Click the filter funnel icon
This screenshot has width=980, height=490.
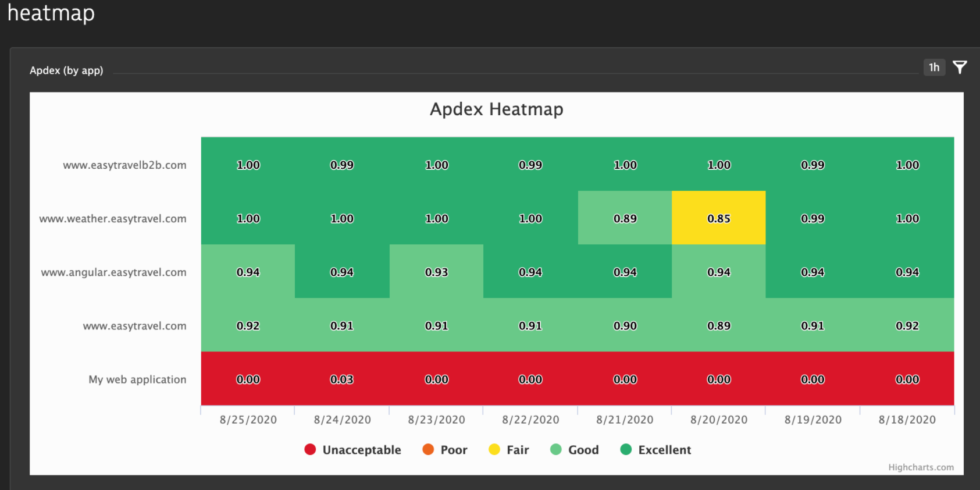coord(960,68)
